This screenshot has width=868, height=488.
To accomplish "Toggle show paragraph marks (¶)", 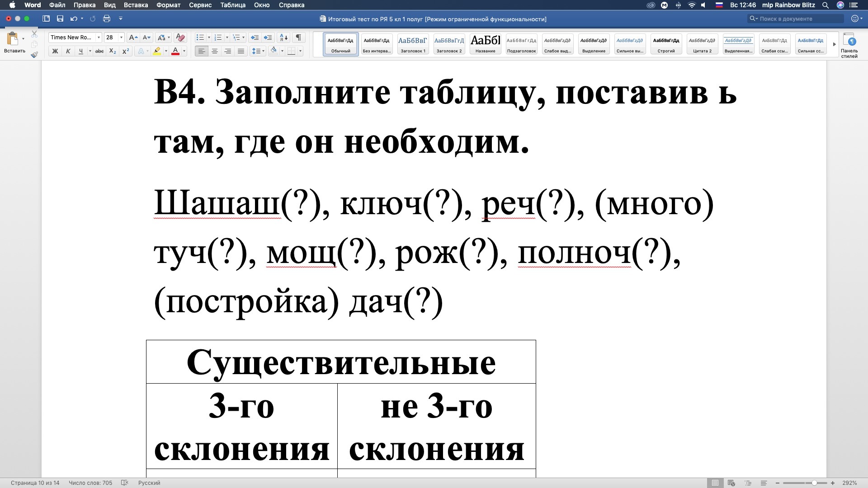I will click(298, 38).
